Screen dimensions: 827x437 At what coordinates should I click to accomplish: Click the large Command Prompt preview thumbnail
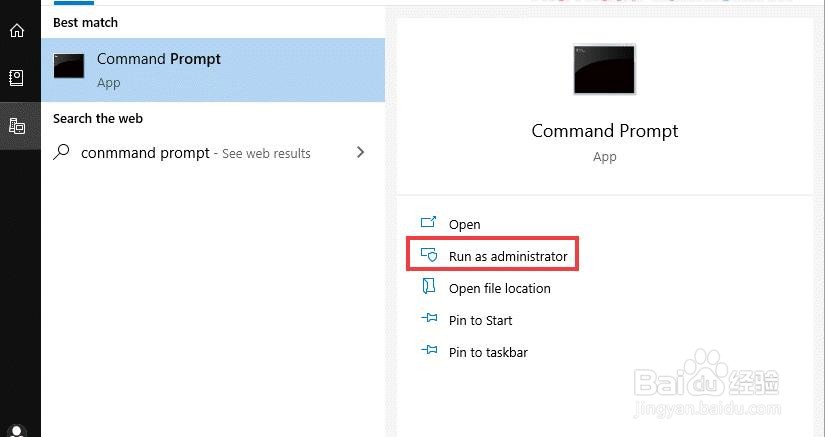[x=604, y=70]
